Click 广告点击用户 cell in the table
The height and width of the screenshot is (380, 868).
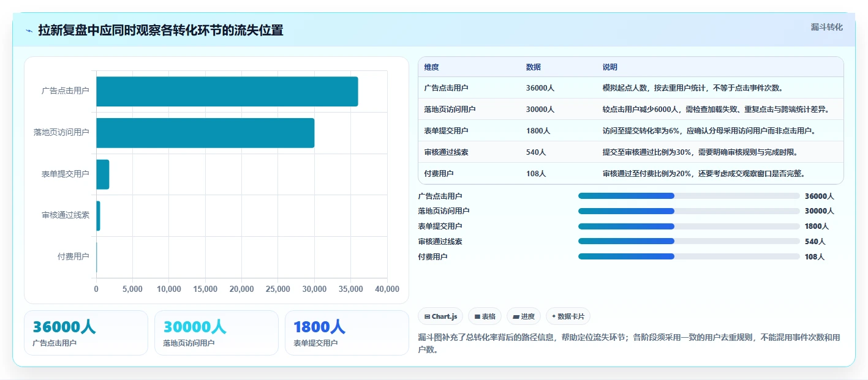pos(446,88)
